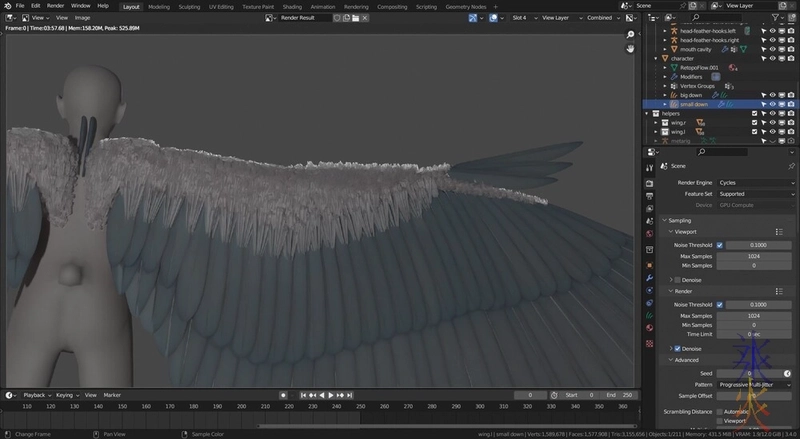Click the zoom magnifier icon in image viewer

pos(630,34)
